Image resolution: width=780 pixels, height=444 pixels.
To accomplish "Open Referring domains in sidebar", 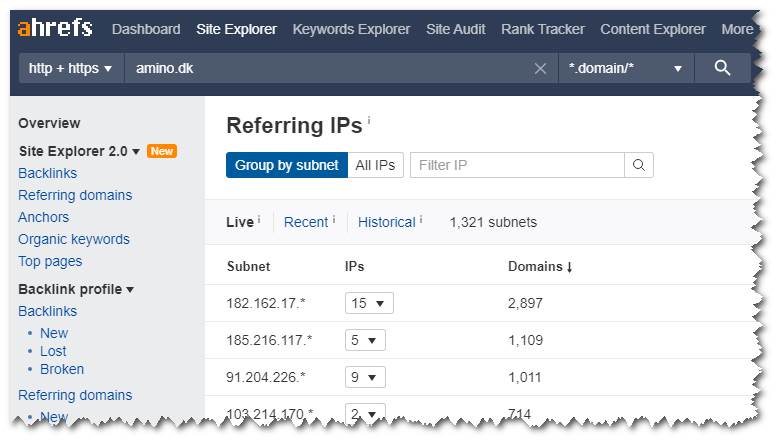I will tap(75, 195).
